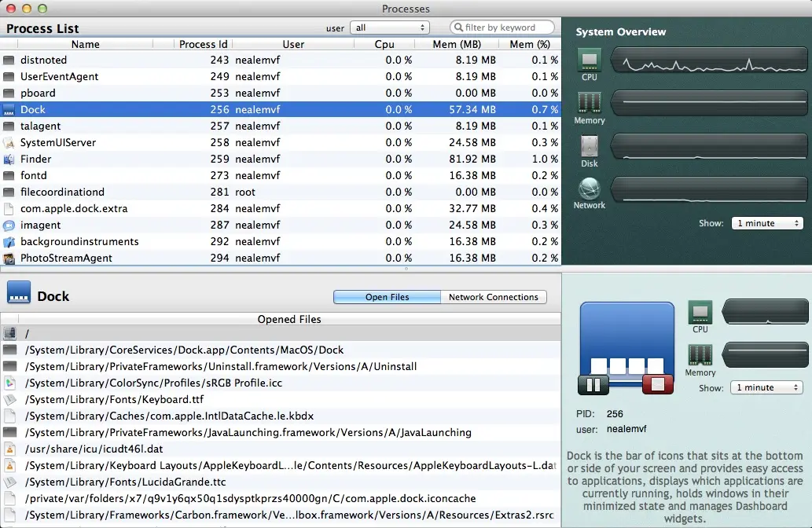
Task: Click the CPU usage graph in System Overview
Action: pos(709,60)
